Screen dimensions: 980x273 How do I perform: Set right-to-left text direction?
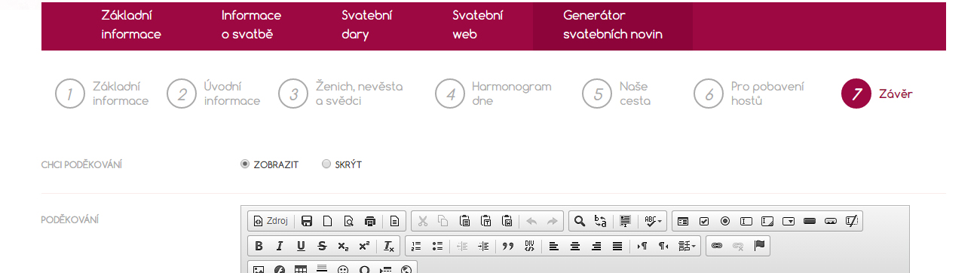point(663,246)
